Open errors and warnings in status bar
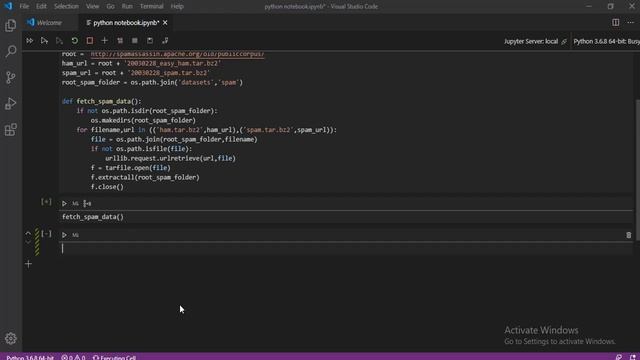Image resolution: width=640 pixels, height=360 pixels. pyautogui.click(x=73, y=357)
